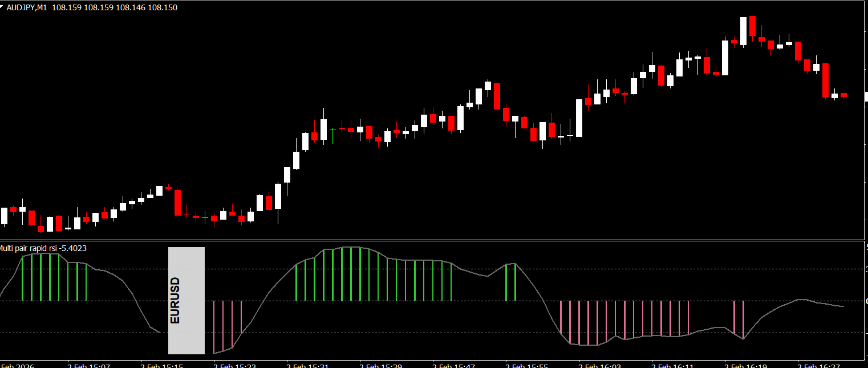This screenshot has height=368, width=868.
Task: Click the last red candle at the chart's right end
Action: 843,95
